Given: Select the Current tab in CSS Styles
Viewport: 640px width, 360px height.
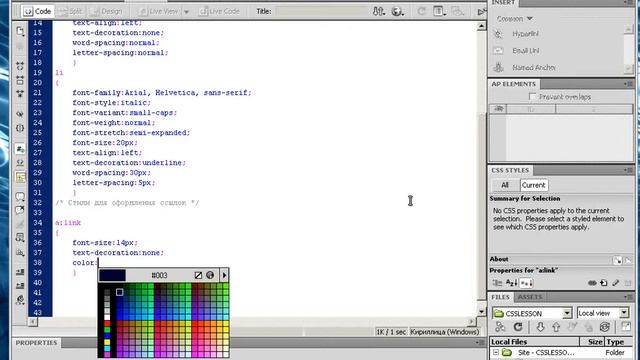Looking at the screenshot, I should [533, 185].
